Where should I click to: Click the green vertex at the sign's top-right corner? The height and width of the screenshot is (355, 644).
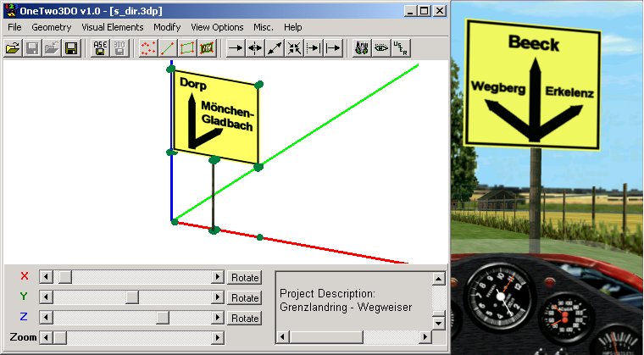coord(258,85)
